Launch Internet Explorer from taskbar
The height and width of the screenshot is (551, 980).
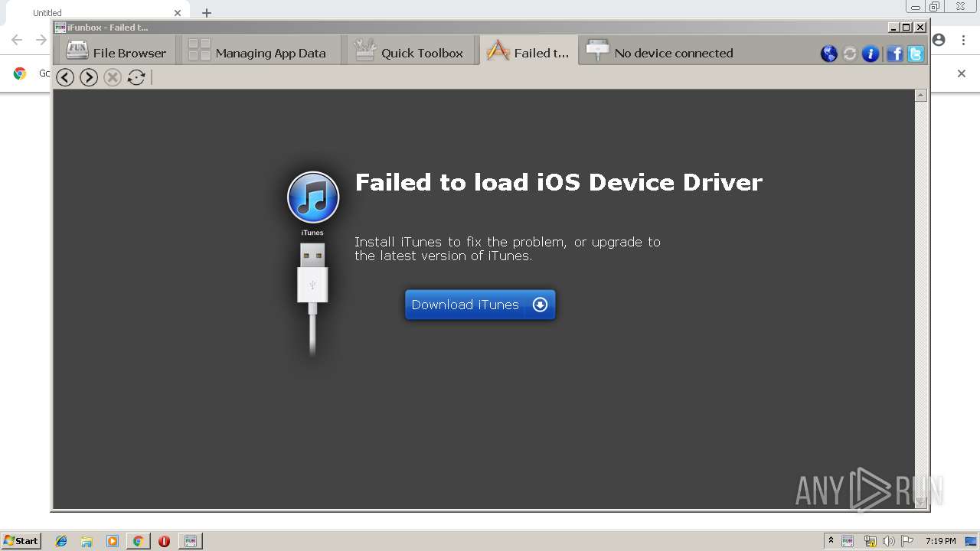click(x=61, y=541)
